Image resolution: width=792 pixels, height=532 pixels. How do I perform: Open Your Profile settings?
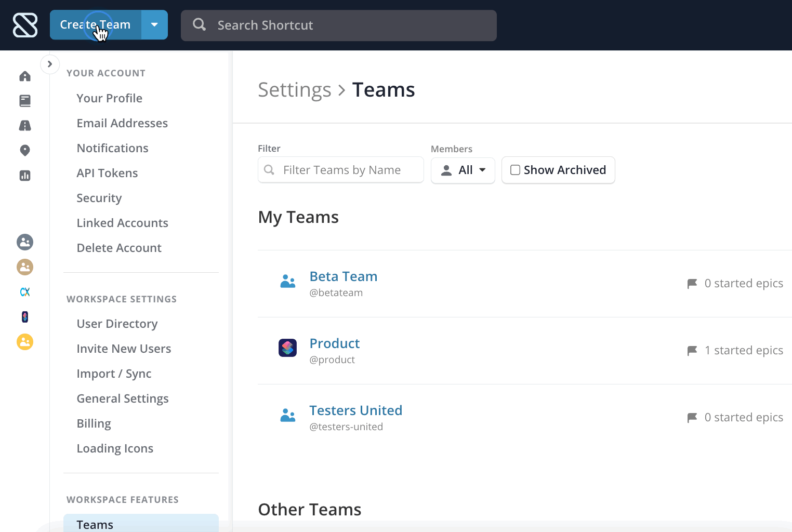[x=109, y=98]
